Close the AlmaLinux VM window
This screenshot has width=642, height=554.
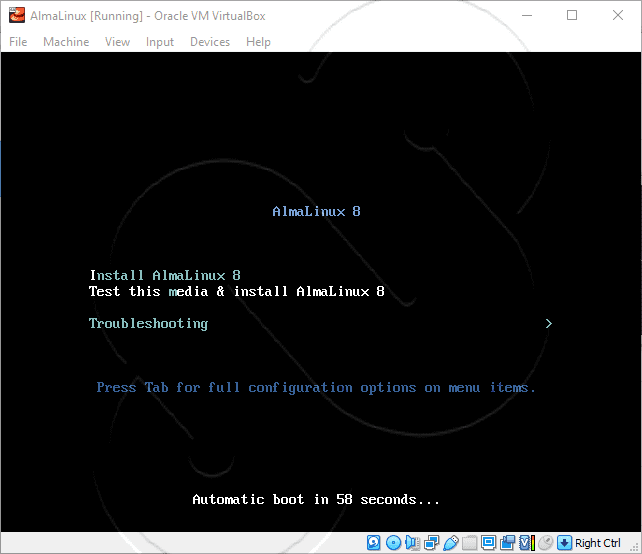click(x=618, y=16)
